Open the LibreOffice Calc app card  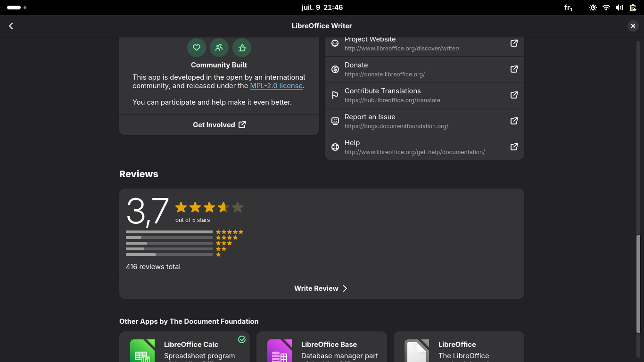[184, 347]
